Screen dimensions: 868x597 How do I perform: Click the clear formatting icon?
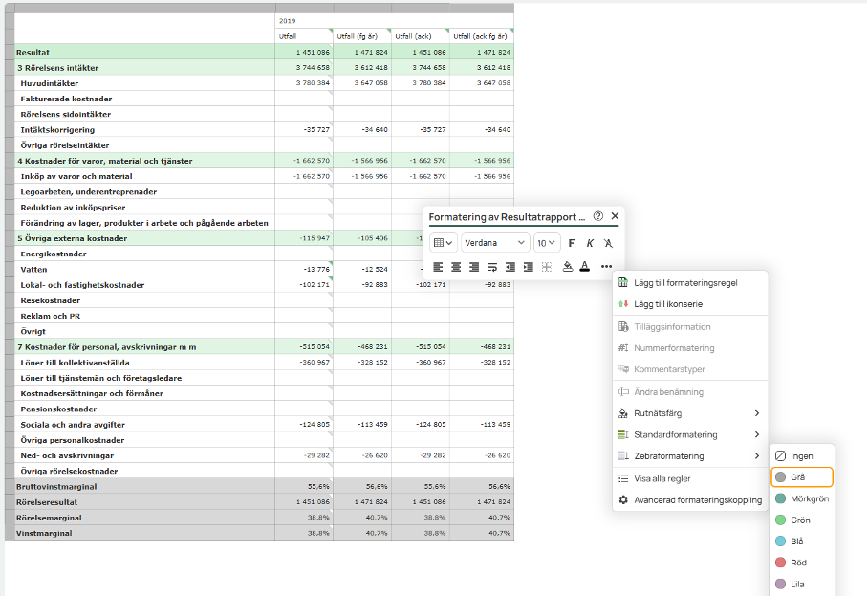(608, 243)
